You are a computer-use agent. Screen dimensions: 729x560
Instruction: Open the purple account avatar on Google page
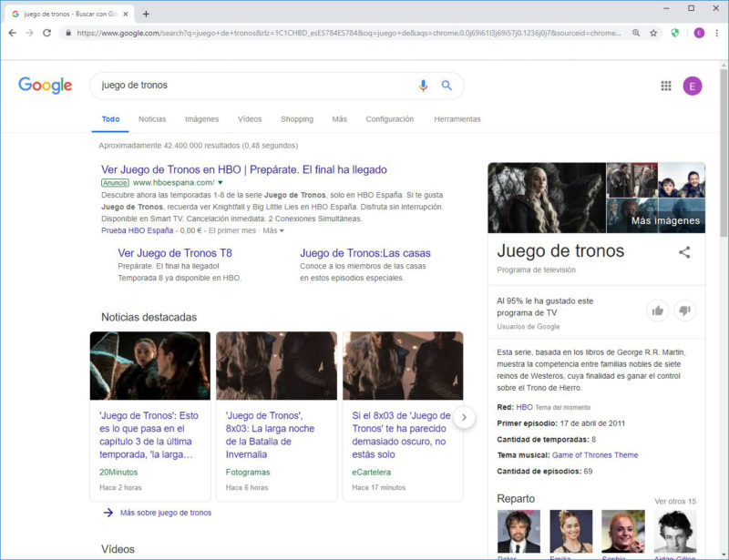tap(693, 86)
